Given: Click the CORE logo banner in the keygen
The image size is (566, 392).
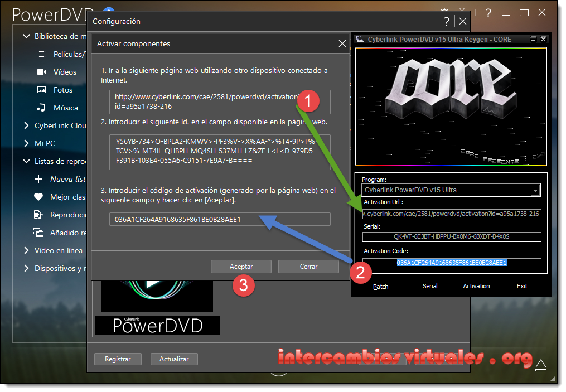Looking at the screenshot, I should (451, 107).
